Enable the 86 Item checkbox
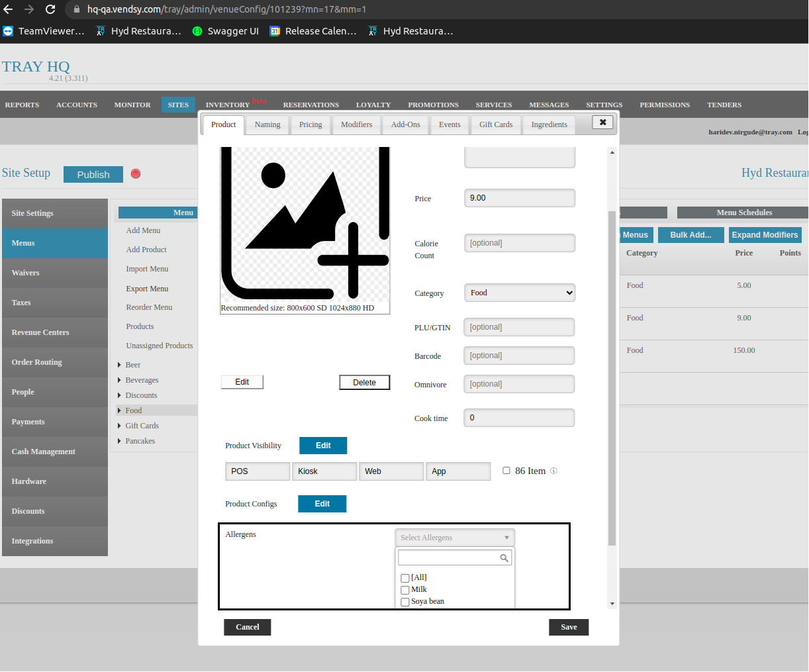Viewport: 809px width, 672px height. click(x=506, y=471)
